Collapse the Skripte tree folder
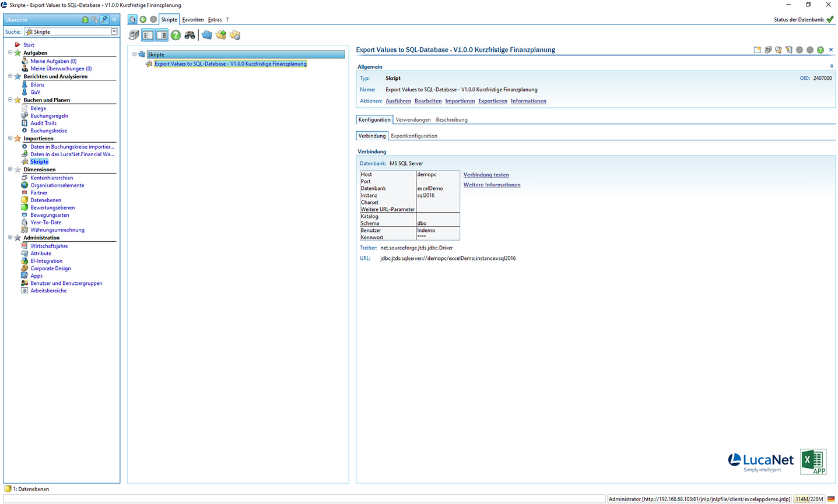 134,54
